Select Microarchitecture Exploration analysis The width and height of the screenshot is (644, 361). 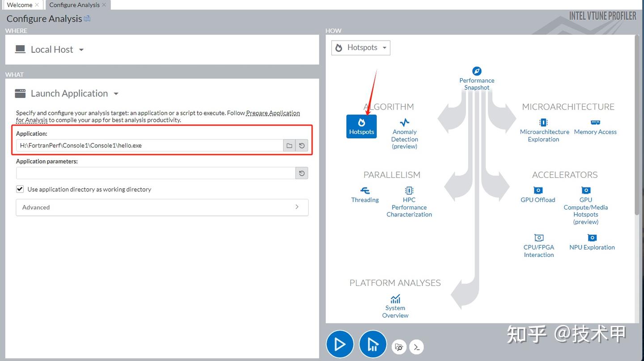pyautogui.click(x=544, y=127)
